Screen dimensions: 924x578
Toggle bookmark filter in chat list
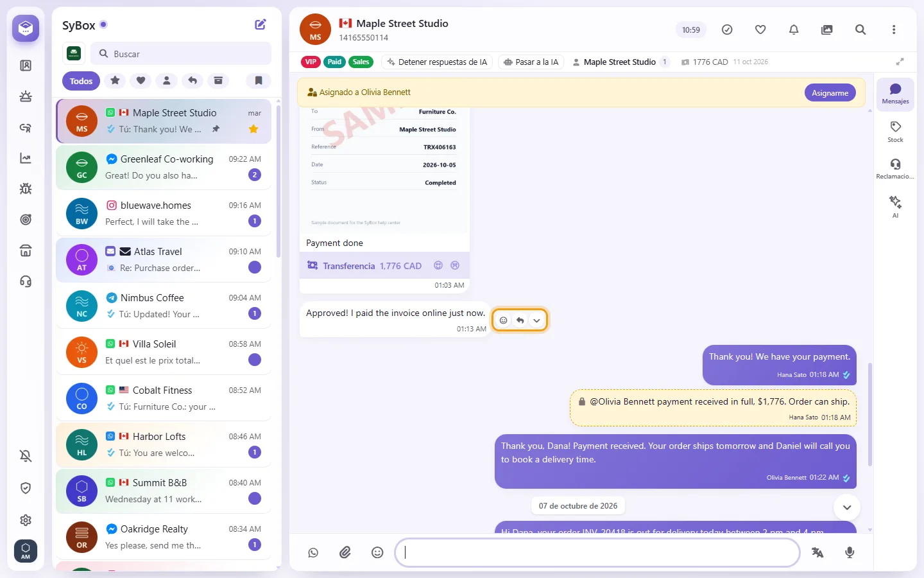(259, 81)
